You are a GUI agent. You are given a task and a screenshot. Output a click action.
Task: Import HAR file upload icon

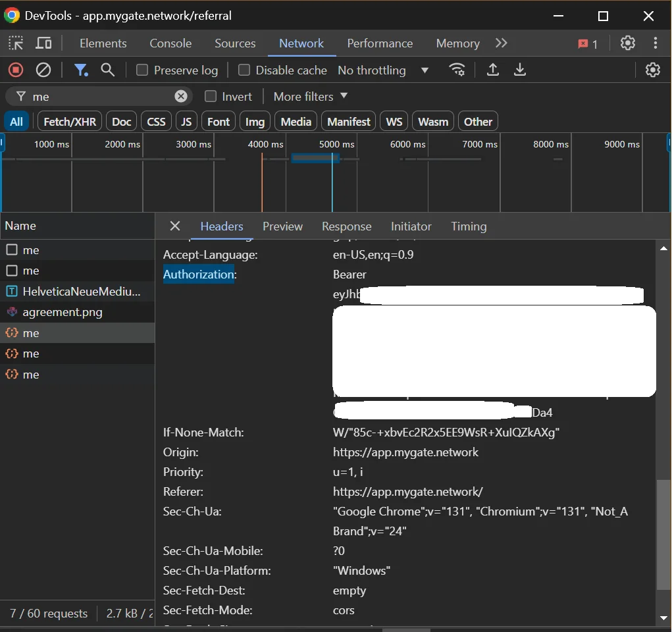click(493, 70)
